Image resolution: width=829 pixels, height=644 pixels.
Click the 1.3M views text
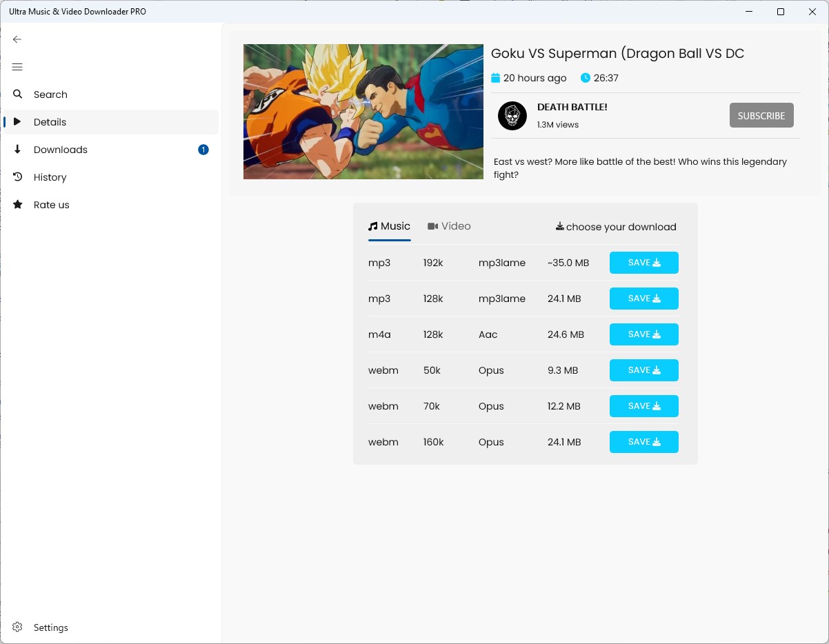558,125
